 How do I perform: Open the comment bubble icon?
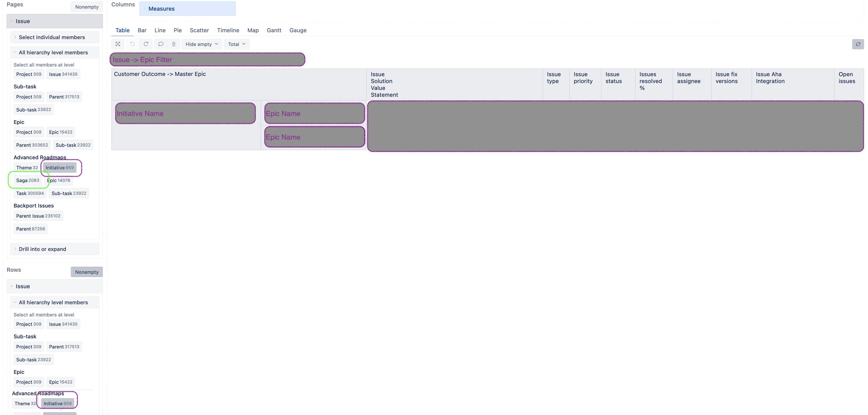pyautogui.click(x=161, y=44)
